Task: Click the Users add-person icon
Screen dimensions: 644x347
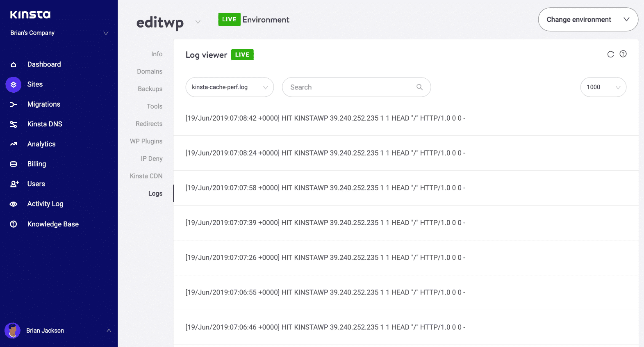Action: tap(14, 184)
